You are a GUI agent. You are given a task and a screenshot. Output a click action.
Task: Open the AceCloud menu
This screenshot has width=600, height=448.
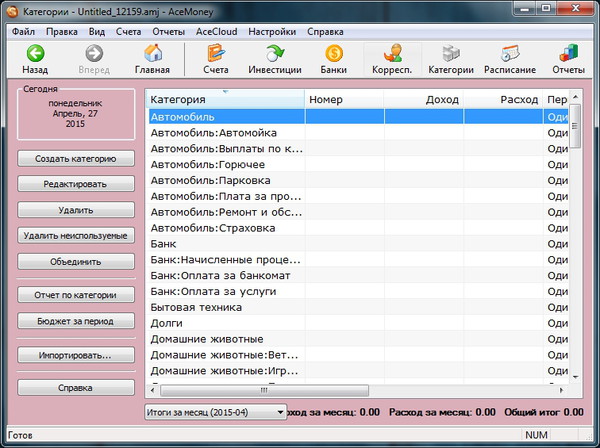[215, 31]
